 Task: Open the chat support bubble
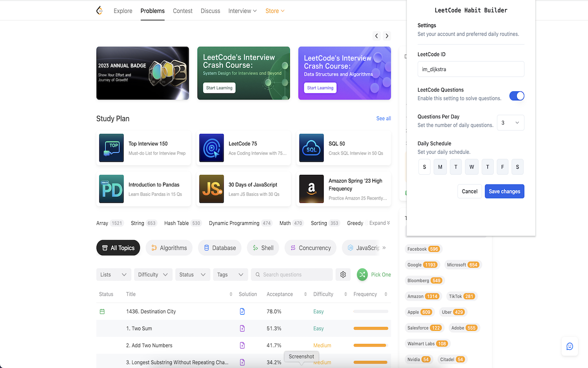(x=570, y=346)
